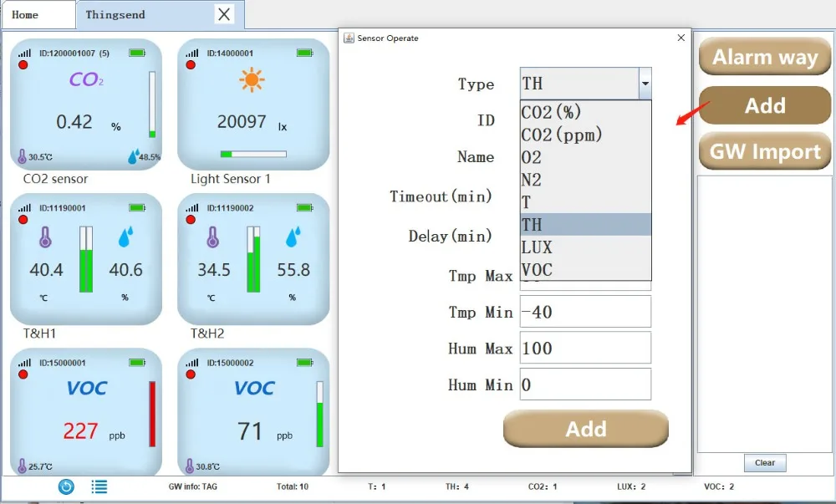This screenshot has height=504, width=836.
Task: Collapse the Type dropdown via its arrow
Action: 645,84
